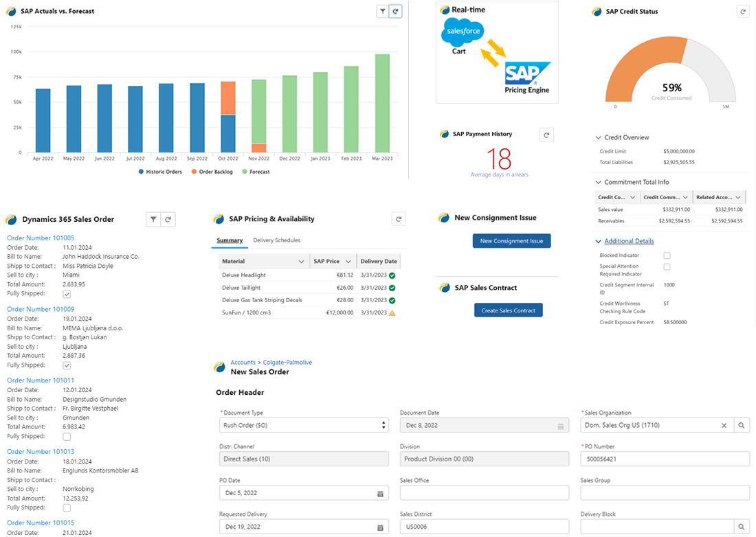Click New Consignment Issue logo icon

click(444, 218)
